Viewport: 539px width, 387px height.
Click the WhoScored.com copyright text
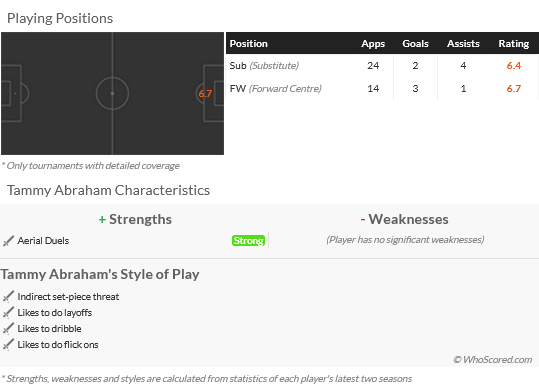[493, 360]
